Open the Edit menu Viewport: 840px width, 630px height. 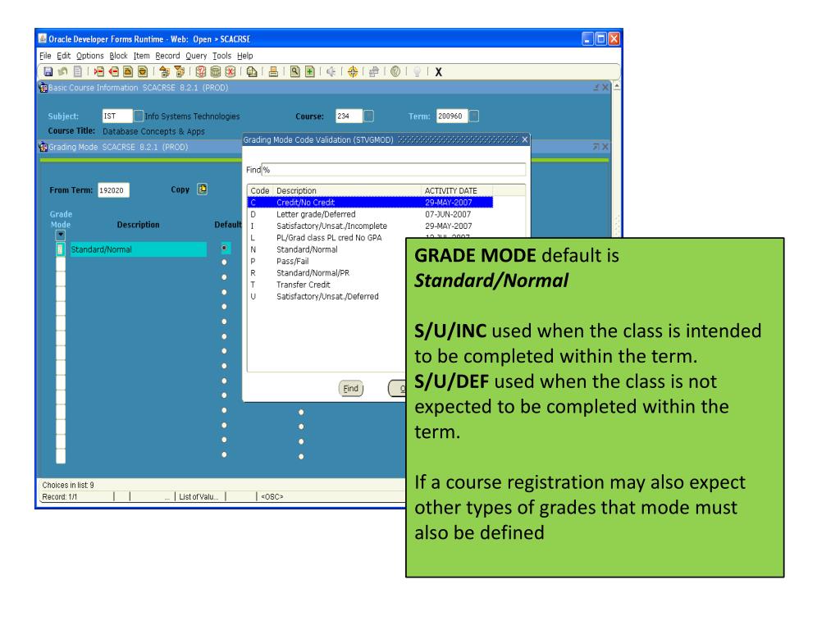(x=64, y=56)
